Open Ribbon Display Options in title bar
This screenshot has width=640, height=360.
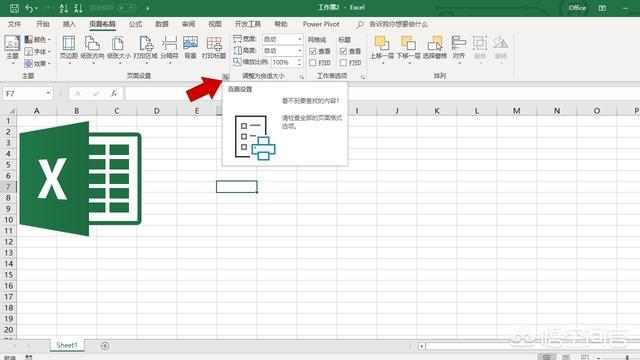click(x=602, y=8)
